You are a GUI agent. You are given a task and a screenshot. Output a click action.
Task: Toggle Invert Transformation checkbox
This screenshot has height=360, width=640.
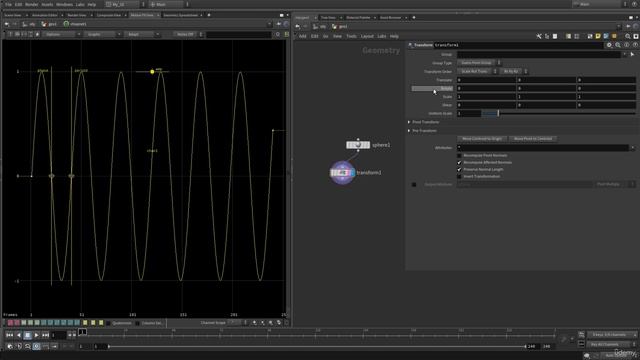coord(459,176)
